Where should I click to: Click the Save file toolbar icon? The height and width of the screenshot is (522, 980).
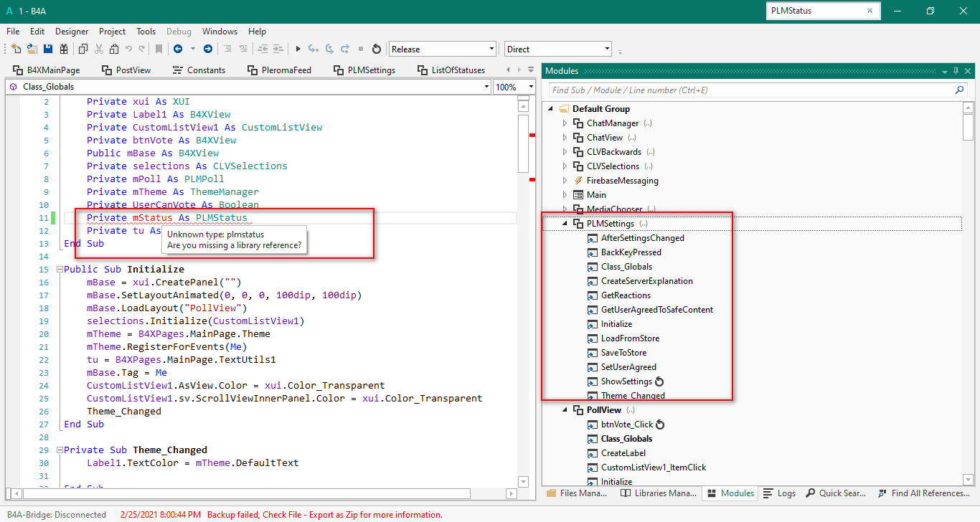tap(48, 49)
